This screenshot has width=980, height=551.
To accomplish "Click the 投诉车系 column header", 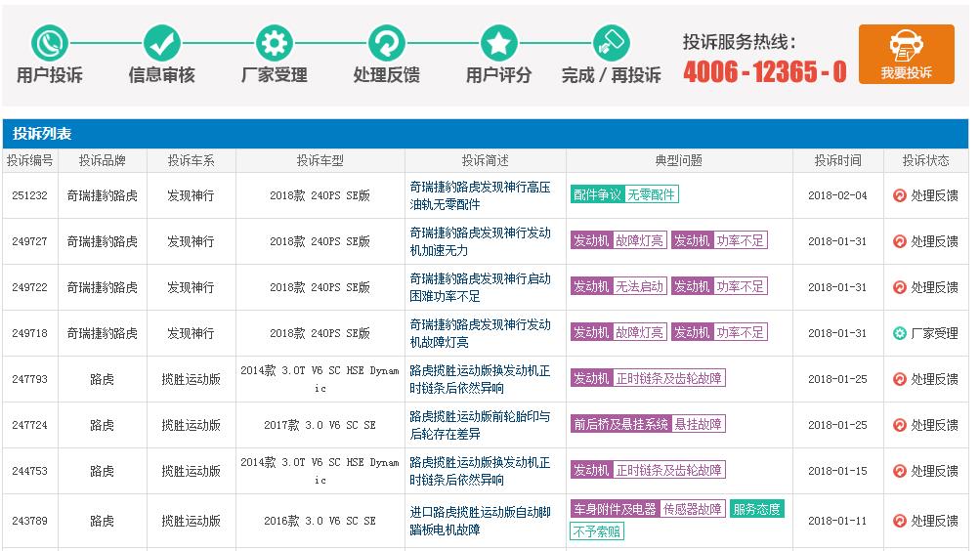I will (x=192, y=160).
